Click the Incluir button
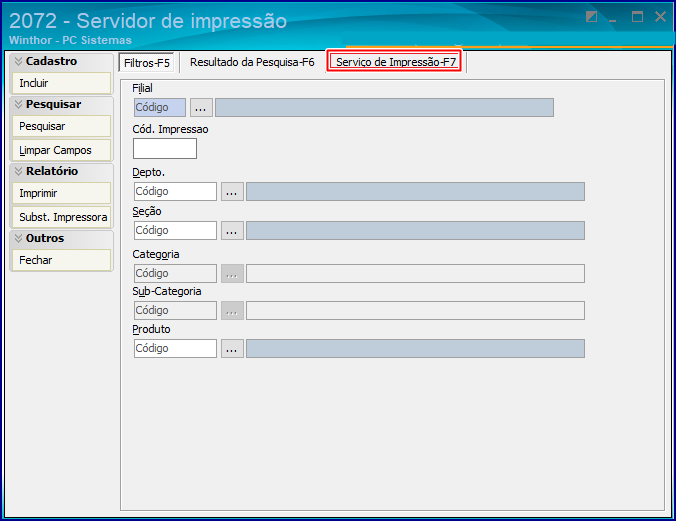Viewport: 676px width, 521px height. coord(62,83)
